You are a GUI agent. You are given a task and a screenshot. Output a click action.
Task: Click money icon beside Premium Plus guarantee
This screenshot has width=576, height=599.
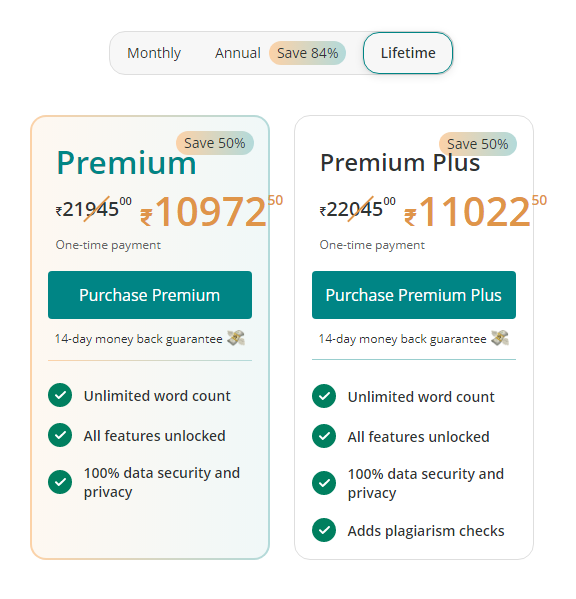(500, 338)
